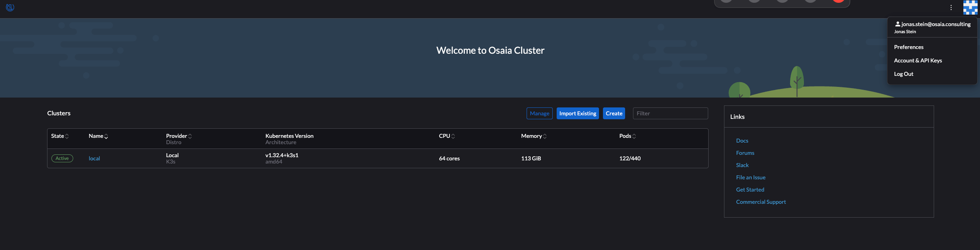This screenshot has height=250, width=980.
Task: Open the Commercial Support link
Action: [761, 202]
